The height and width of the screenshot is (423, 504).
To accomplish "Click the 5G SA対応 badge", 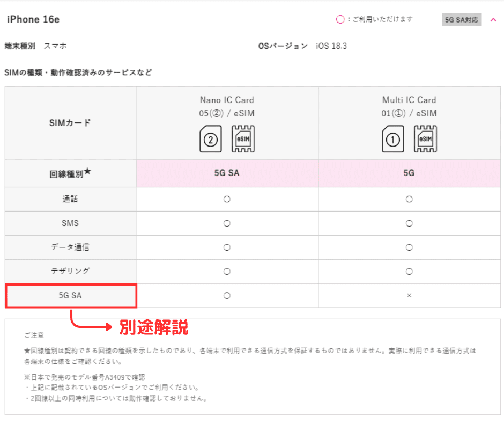I will point(462,20).
